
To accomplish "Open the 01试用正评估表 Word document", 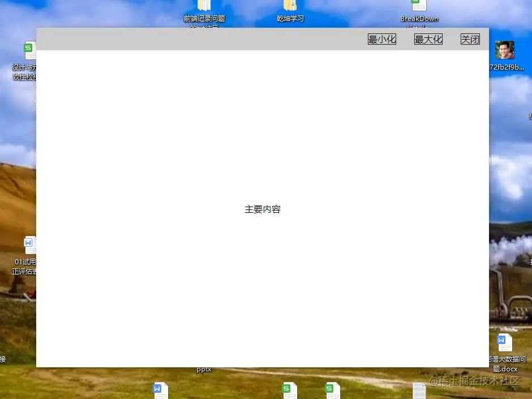I will tap(29, 244).
